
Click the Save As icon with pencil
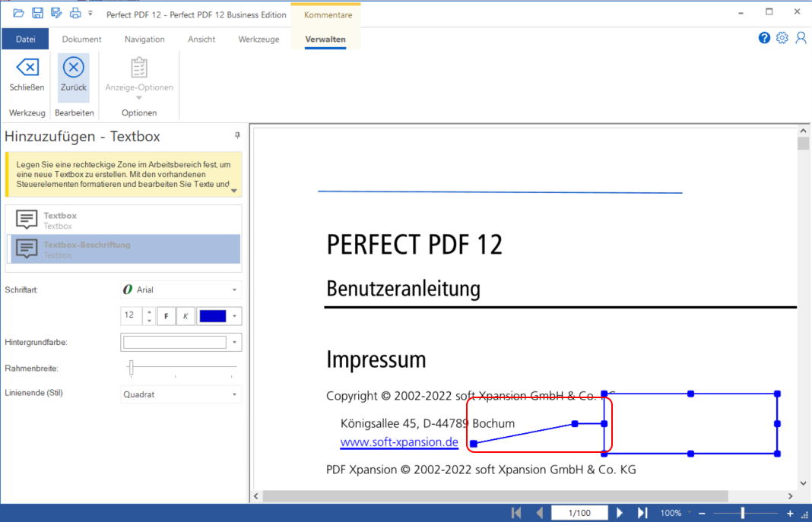(x=56, y=12)
